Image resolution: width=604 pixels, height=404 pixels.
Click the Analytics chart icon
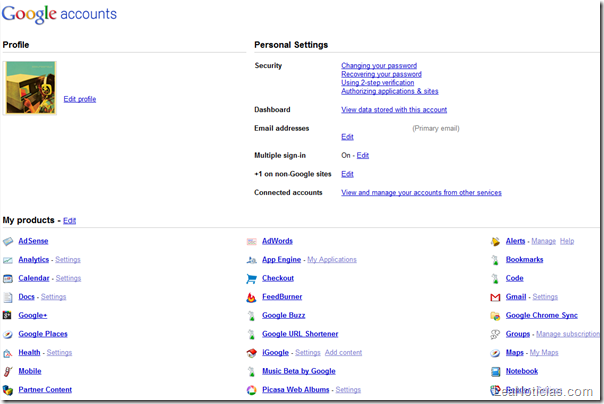click(x=8, y=260)
